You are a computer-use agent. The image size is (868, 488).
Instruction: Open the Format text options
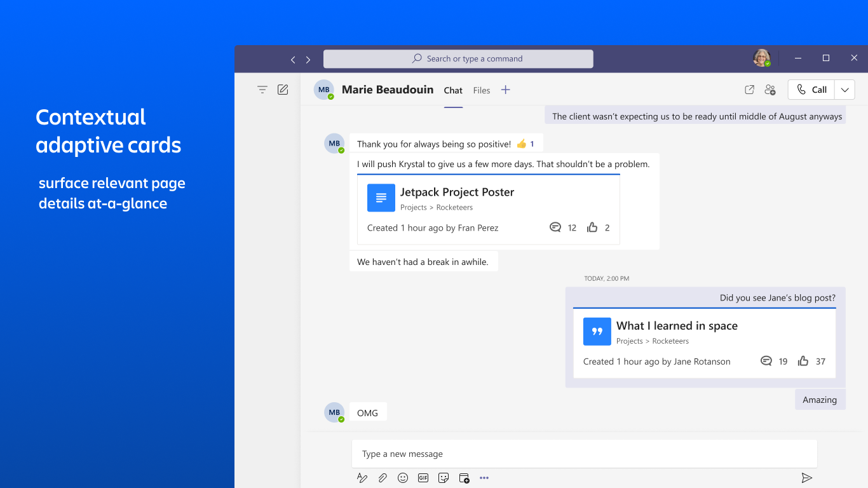click(x=362, y=478)
